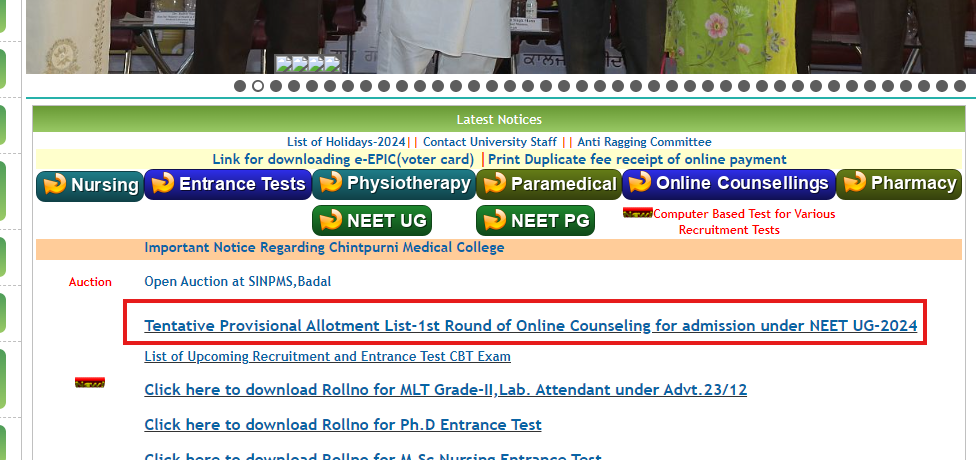
Task: Click the new-flag icon beside MLT Grade-II row
Action: pos(90,383)
